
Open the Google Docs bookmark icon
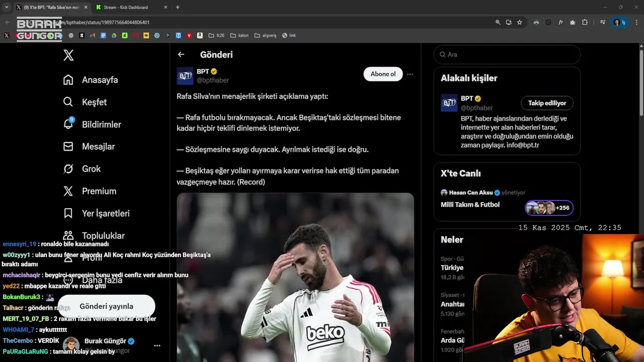tap(103, 36)
